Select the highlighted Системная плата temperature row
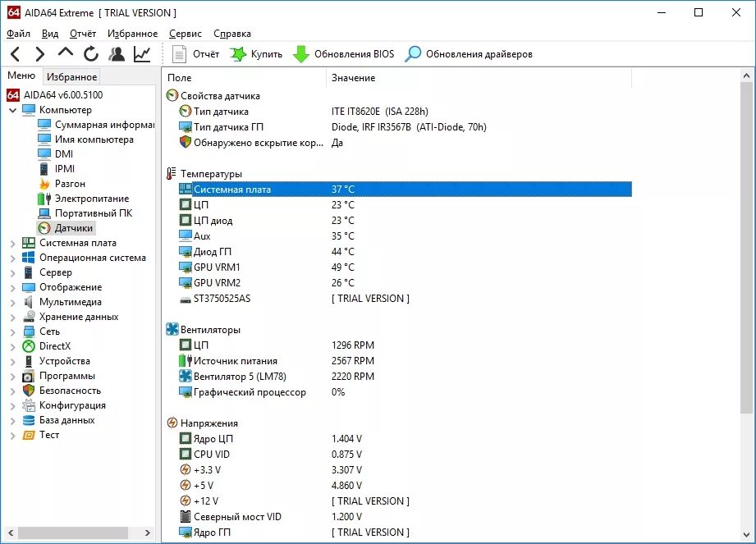Image resolution: width=756 pixels, height=544 pixels. tap(405, 190)
